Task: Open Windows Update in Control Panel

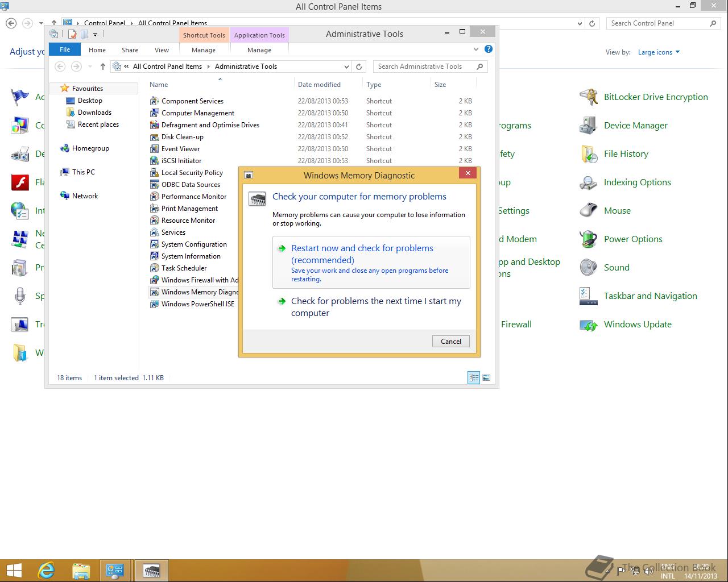Action: 626,325
